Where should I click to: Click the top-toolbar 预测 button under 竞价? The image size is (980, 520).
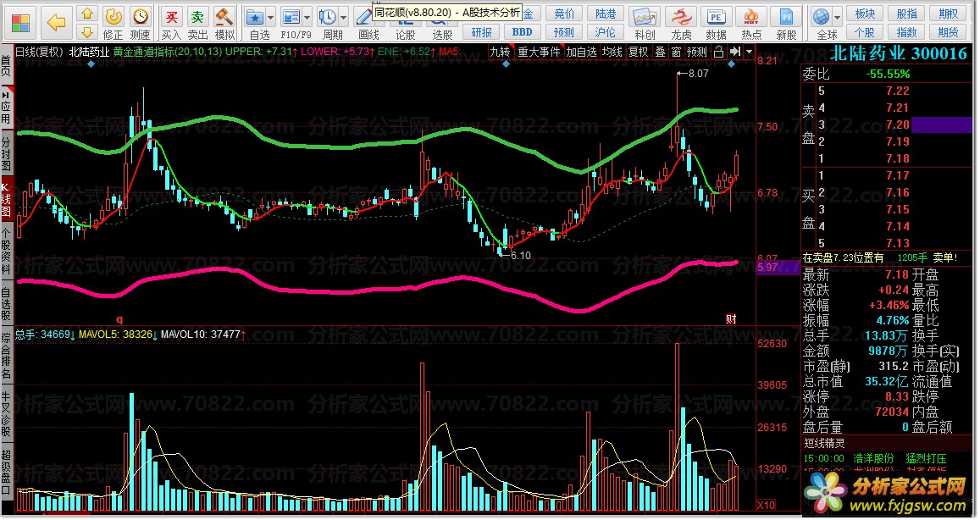coord(564,32)
